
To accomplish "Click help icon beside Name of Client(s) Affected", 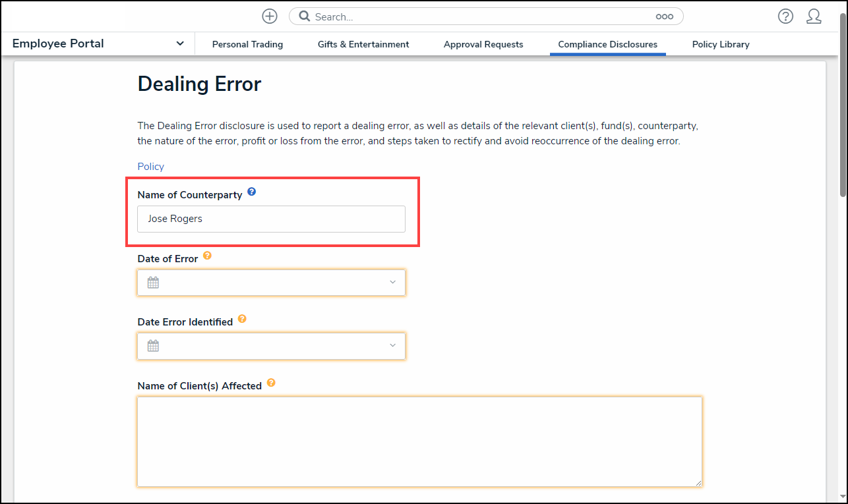I will [x=271, y=383].
